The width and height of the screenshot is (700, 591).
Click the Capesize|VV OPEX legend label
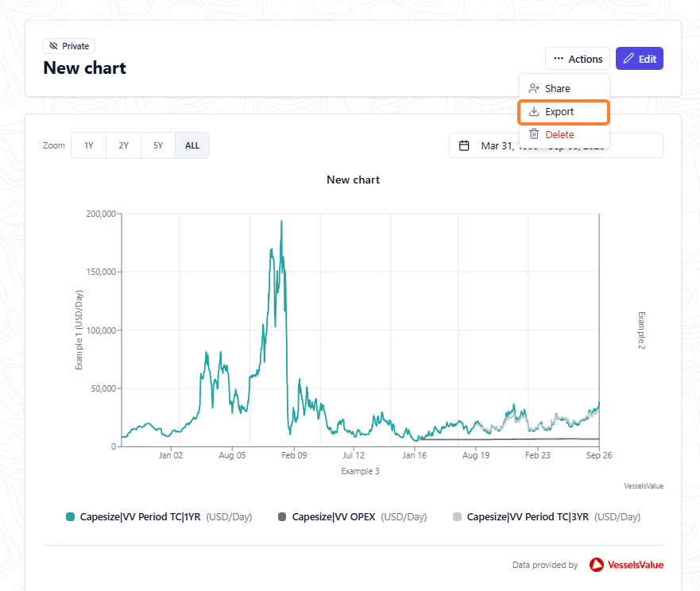[x=334, y=517]
